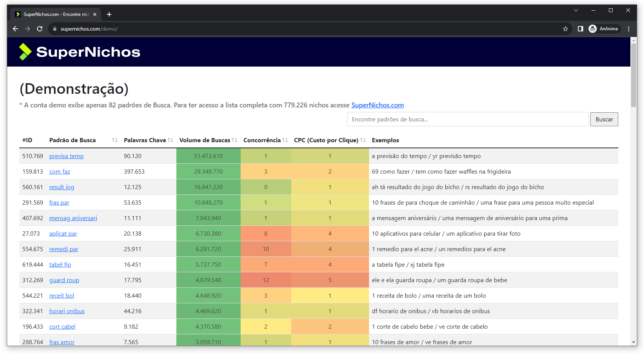644x354 pixels.
Task: Go back with the browser back arrow
Action: (x=15, y=29)
